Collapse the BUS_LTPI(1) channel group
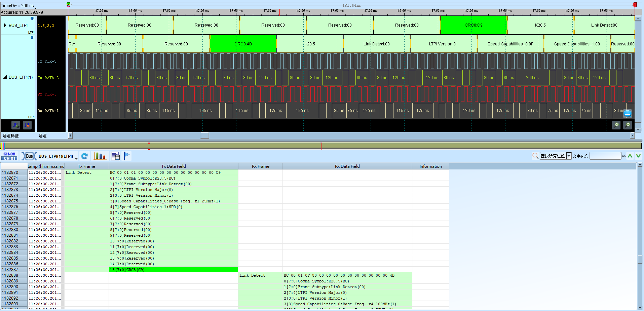The width and height of the screenshot is (644, 311). point(5,77)
